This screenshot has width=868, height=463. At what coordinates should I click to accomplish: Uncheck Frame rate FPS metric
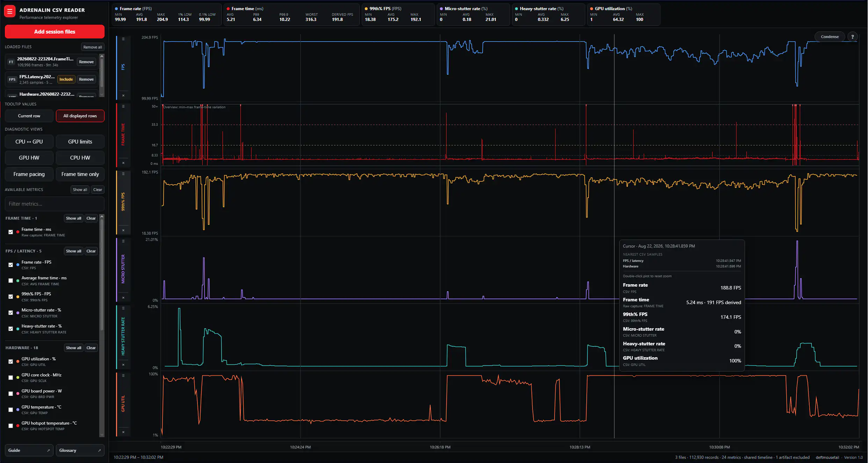tap(10, 265)
